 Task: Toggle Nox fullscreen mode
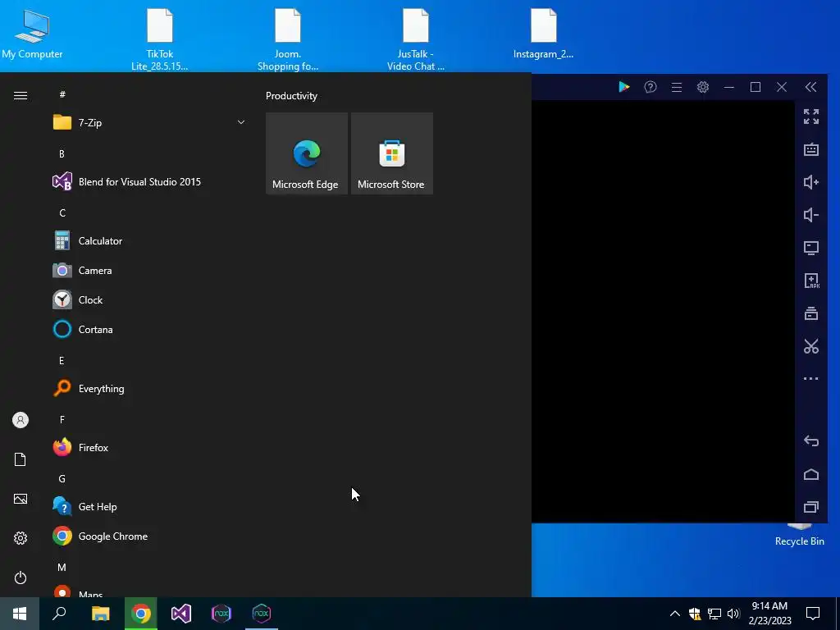811,116
